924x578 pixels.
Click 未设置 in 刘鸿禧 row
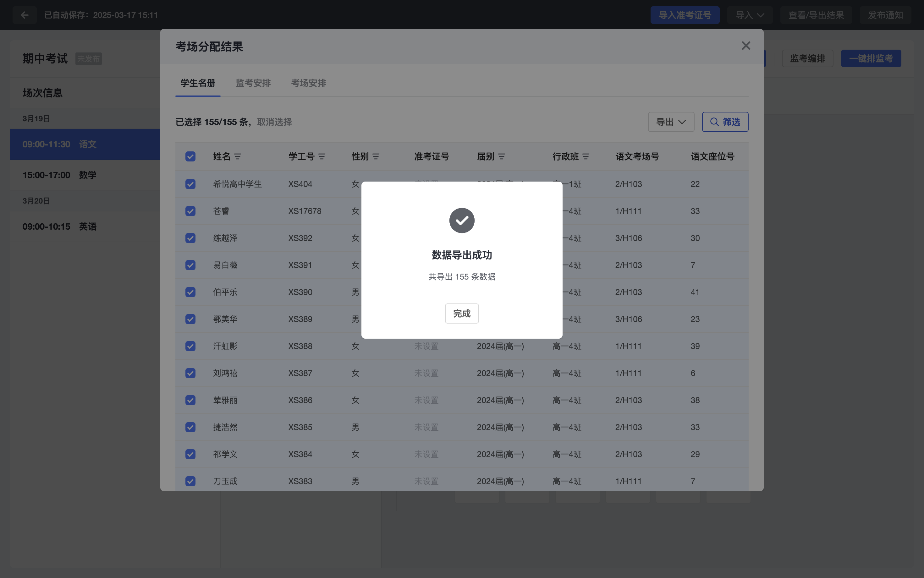(426, 373)
